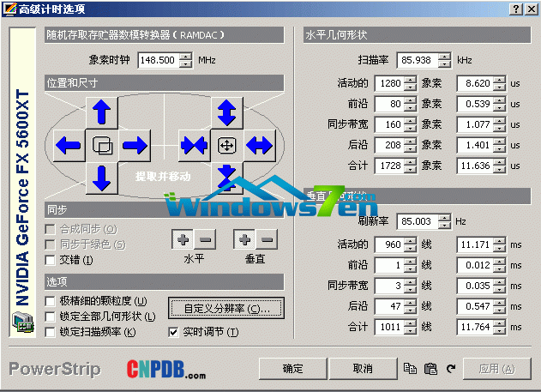541x392 pixels.
Task: Click the move screen down arrow
Action: point(101,177)
